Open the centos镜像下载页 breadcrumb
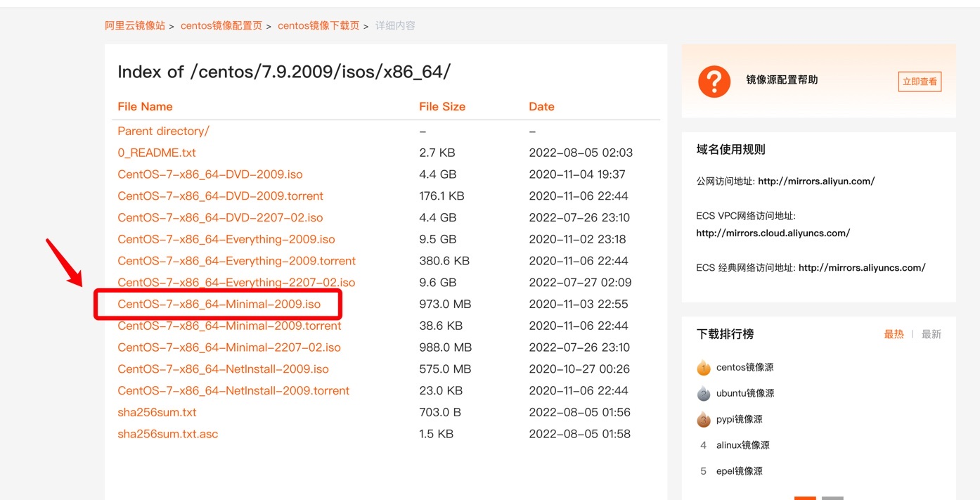 click(318, 25)
